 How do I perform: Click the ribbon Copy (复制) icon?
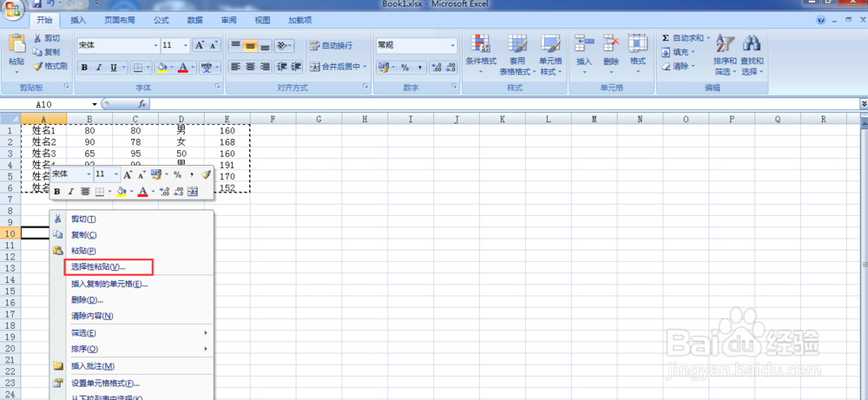tap(37, 52)
